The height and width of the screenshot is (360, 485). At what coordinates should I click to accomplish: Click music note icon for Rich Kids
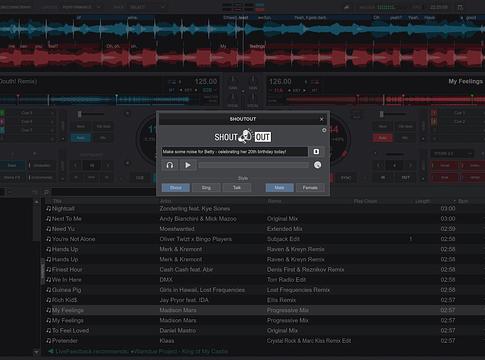coord(49,300)
